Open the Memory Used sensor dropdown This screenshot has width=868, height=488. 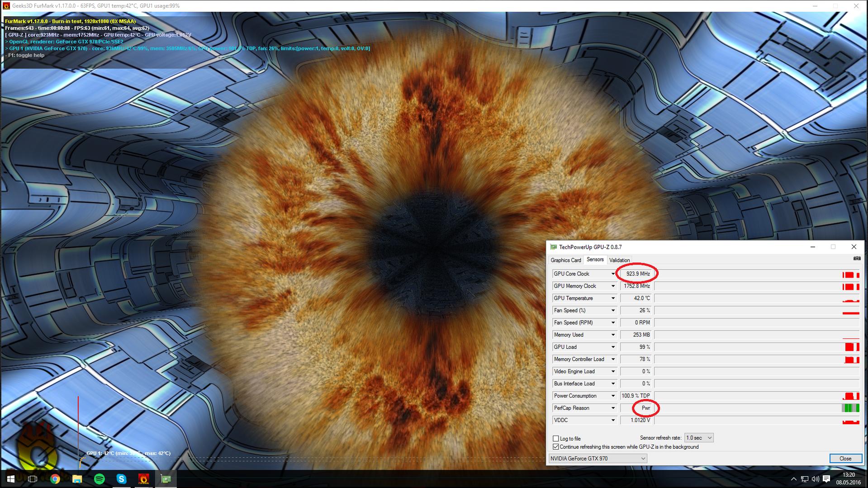(x=613, y=335)
